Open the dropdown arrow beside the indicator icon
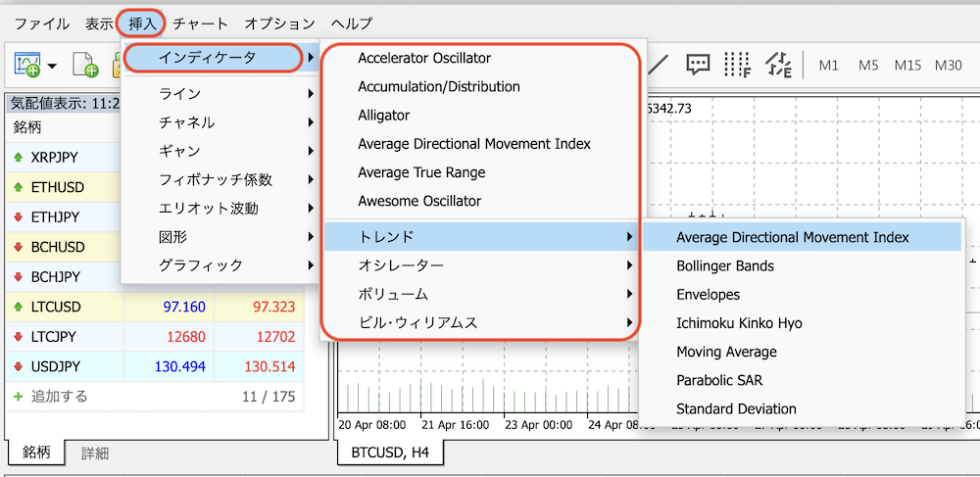980x477 pixels. (x=51, y=66)
